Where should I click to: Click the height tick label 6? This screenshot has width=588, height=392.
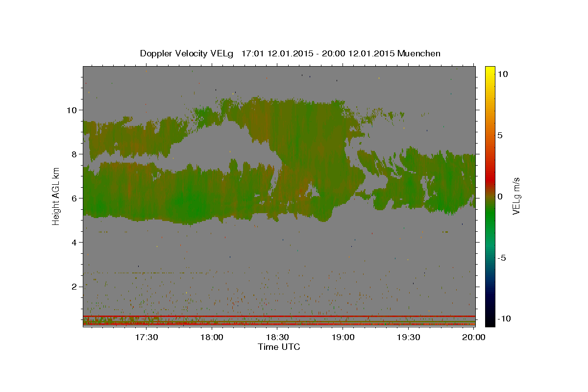(75, 198)
